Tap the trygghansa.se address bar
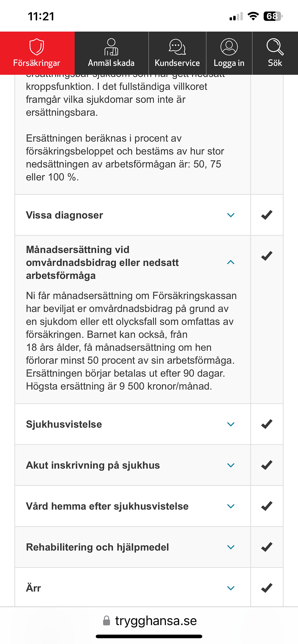Image resolution: width=298 pixels, height=644 pixels. click(150, 621)
